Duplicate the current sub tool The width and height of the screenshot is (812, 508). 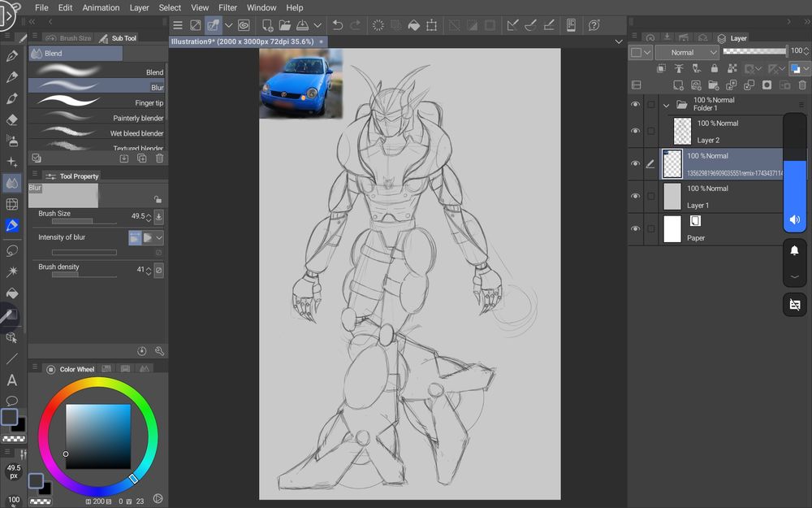pos(141,158)
